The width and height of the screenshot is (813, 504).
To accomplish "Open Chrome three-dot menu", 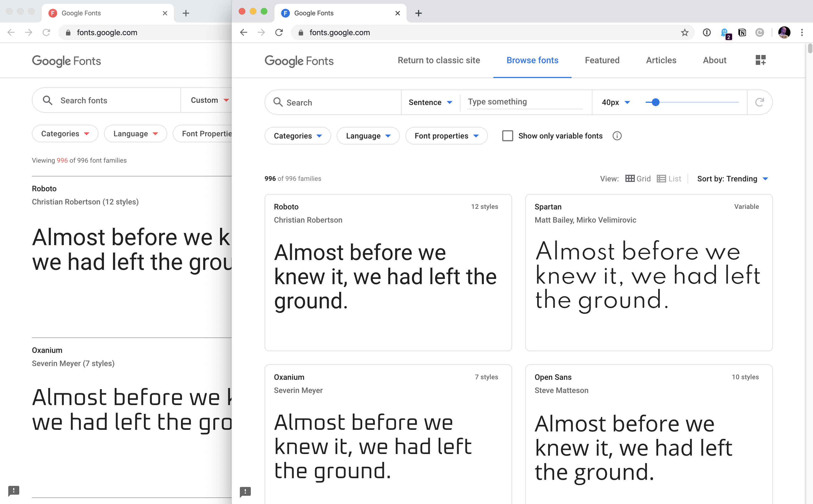I will [x=802, y=32].
